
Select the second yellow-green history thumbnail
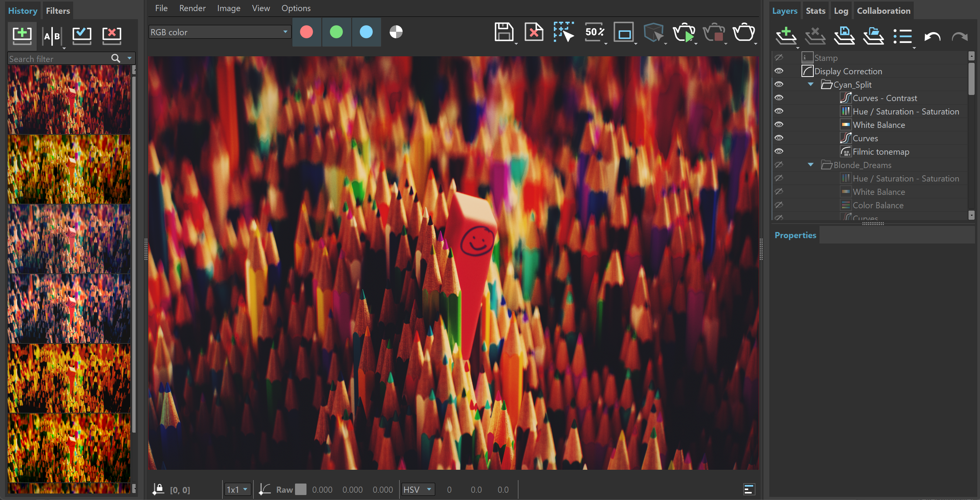69,169
